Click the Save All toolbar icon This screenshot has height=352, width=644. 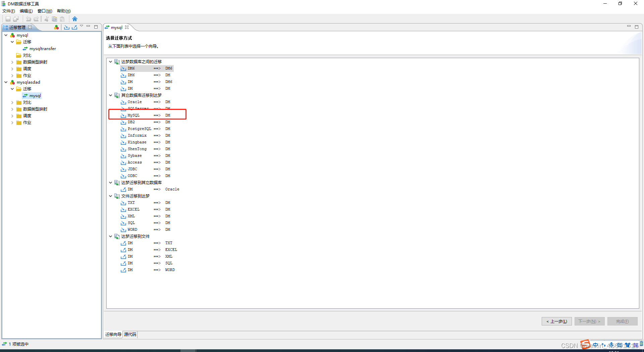(x=16, y=19)
